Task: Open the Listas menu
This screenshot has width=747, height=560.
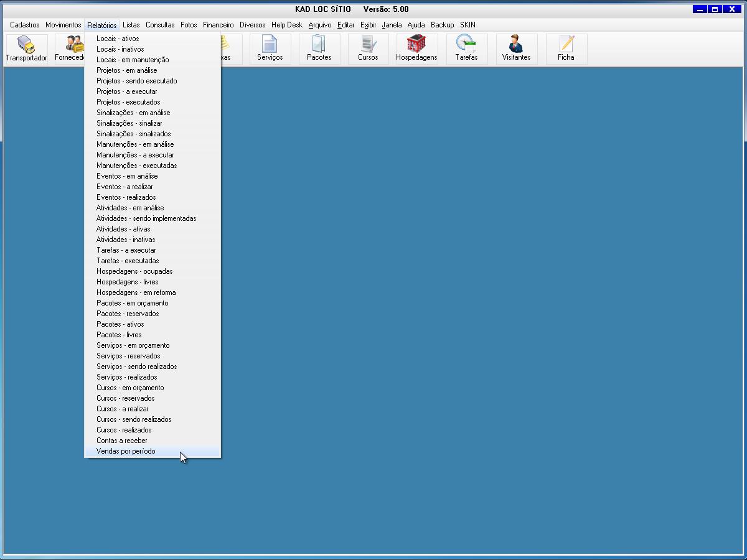Action: pos(131,25)
